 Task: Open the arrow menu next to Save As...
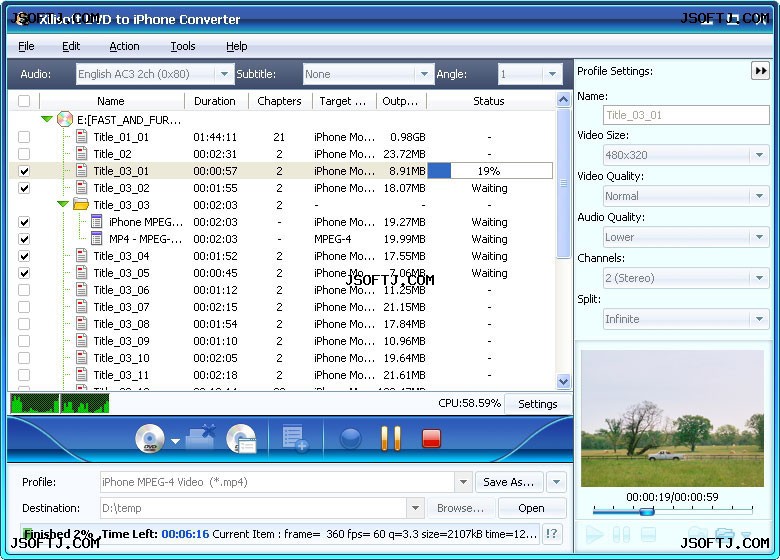pos(556,482)
